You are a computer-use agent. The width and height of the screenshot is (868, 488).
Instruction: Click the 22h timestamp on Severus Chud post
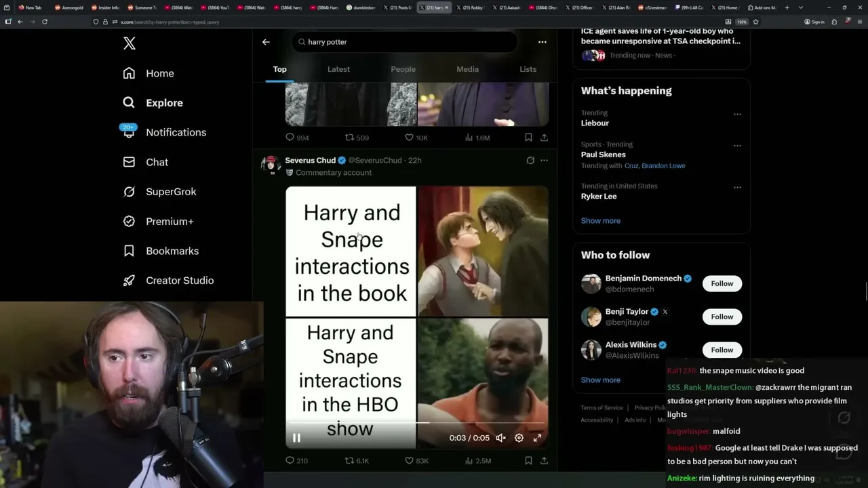tap(415, 161)
